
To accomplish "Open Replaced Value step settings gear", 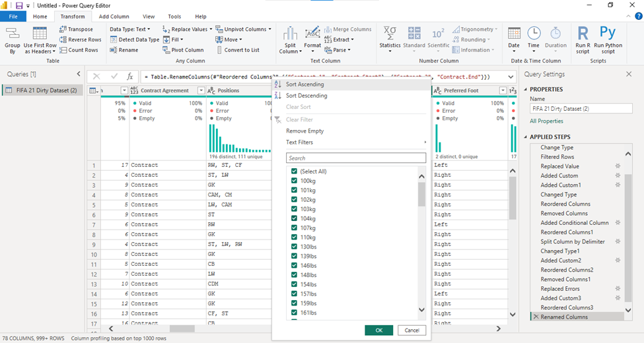I will click(618, 166).
